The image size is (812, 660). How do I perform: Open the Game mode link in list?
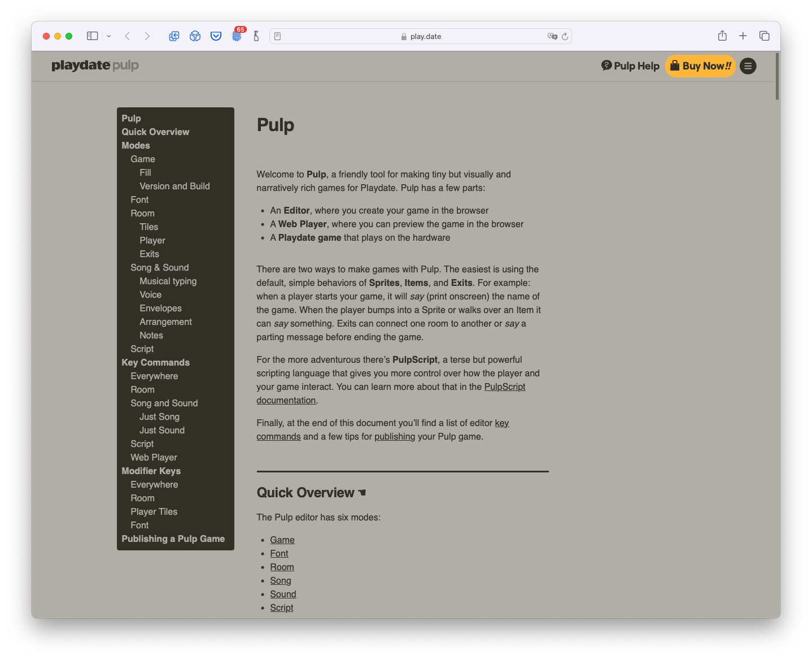(x=282, y=540)
